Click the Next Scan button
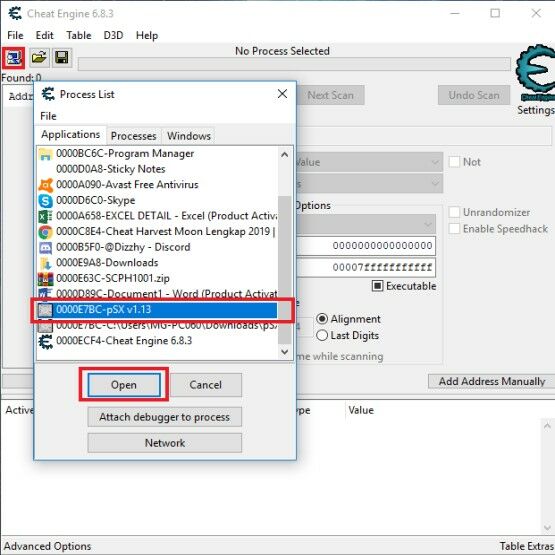 coord(330,95)
